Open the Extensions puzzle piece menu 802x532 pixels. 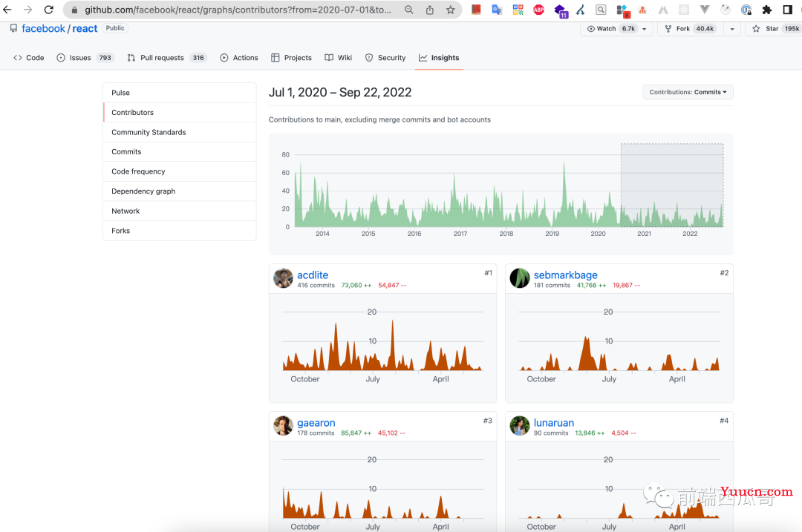pos(766,10)
